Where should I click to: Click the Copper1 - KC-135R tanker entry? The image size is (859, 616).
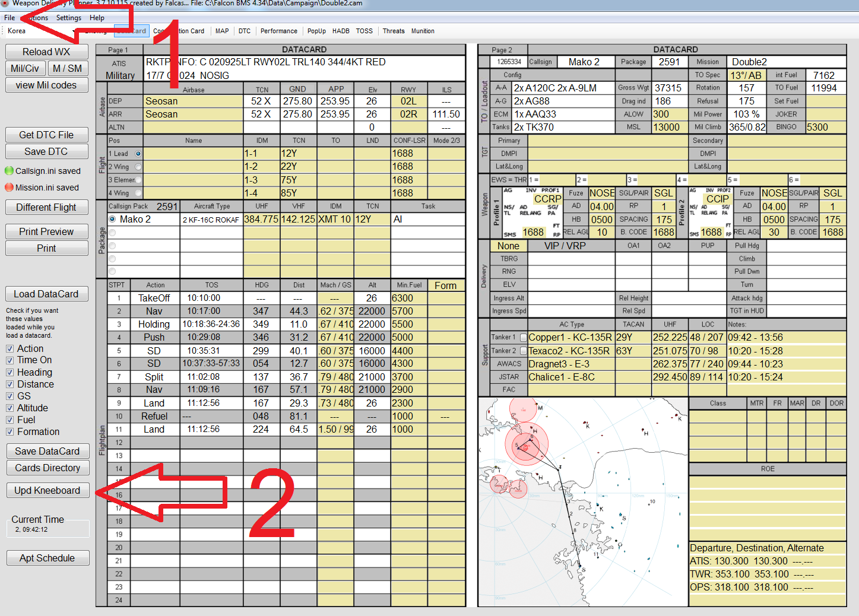(570, 337)
